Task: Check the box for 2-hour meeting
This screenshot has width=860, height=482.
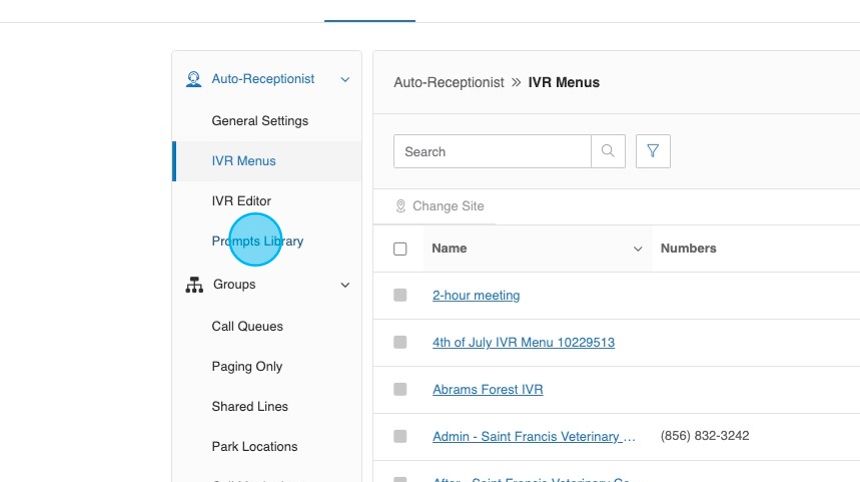Action: pyautogui.click(x=400, y=296)
